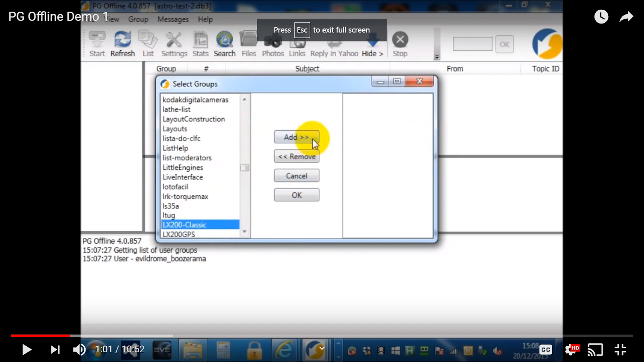Click the padlock taskbar icon
The height and width of the screenshot is (362, 644).
click(254, 350)
